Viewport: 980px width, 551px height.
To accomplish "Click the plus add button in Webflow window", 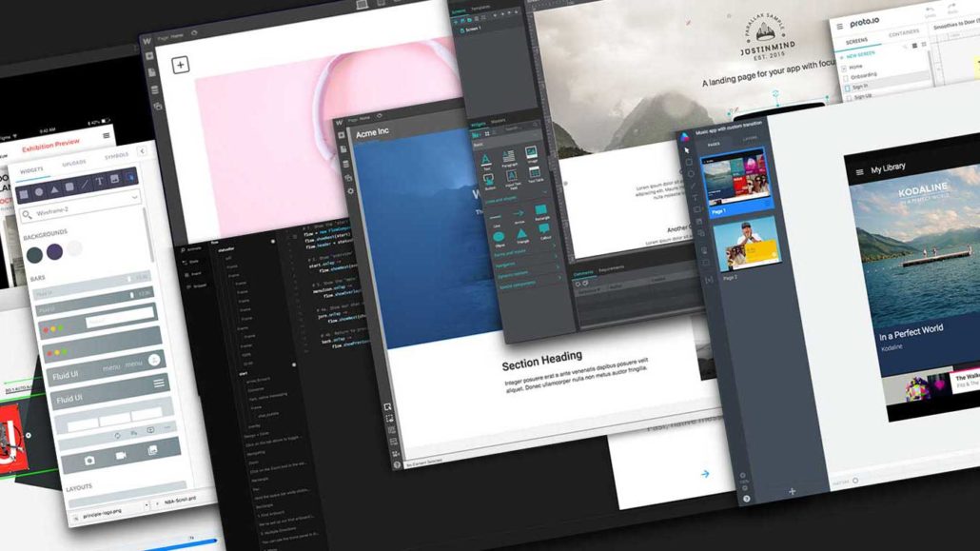I will coord(180,65).
